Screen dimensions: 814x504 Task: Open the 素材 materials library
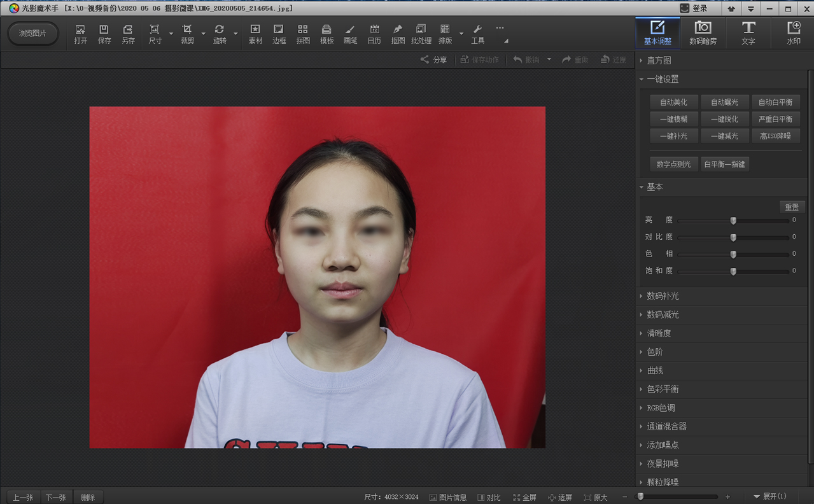click(255, 34)
